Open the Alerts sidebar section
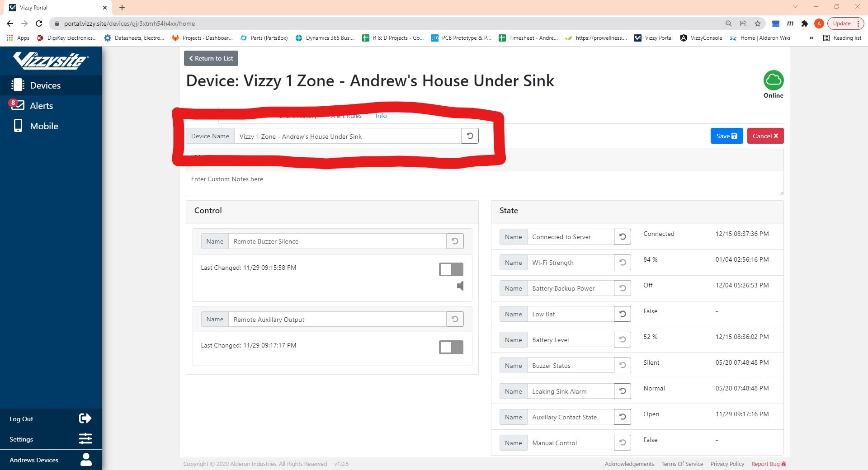Image resolution: width=868 pixels, height=470 pixels. 51,105
